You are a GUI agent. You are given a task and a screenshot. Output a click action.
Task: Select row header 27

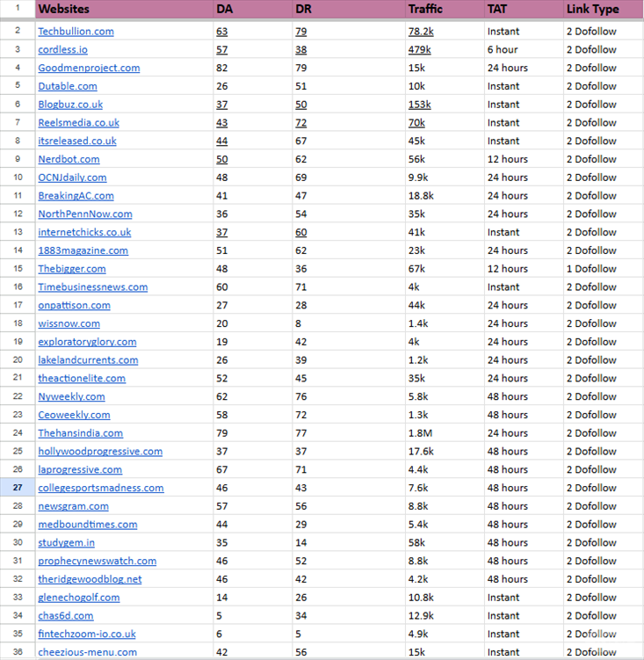click(18, 488)
